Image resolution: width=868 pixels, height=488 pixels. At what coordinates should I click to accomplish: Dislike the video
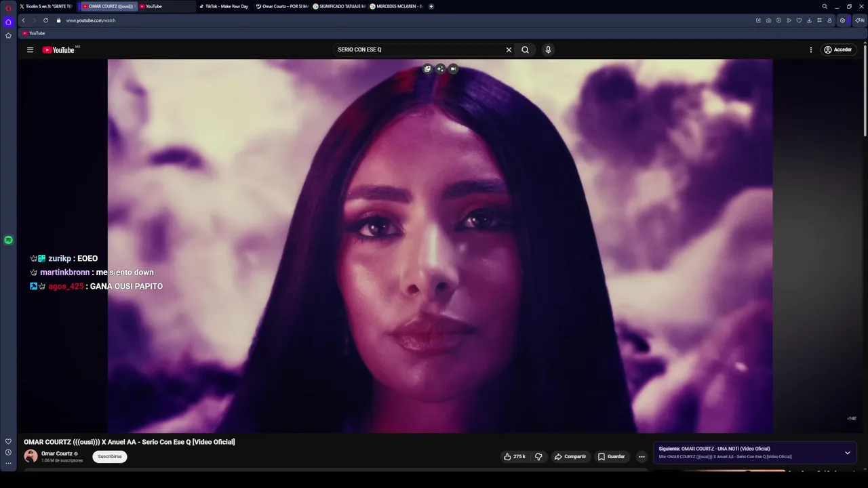[x=538, y=457]
